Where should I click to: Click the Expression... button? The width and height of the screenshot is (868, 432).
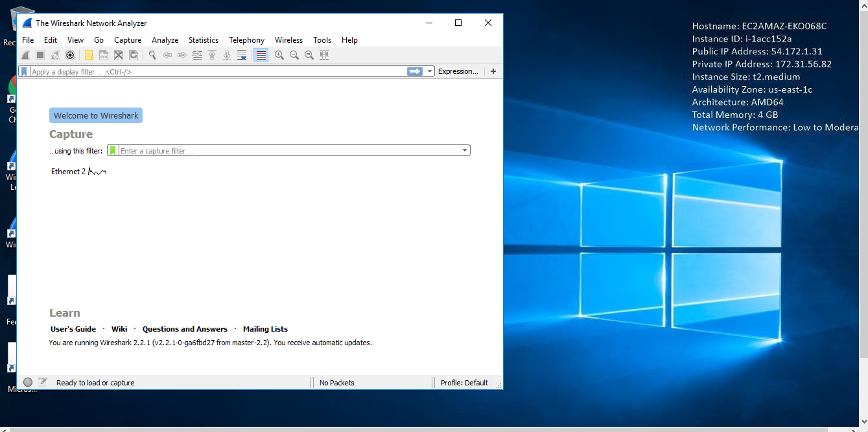(x=458, y=72)
